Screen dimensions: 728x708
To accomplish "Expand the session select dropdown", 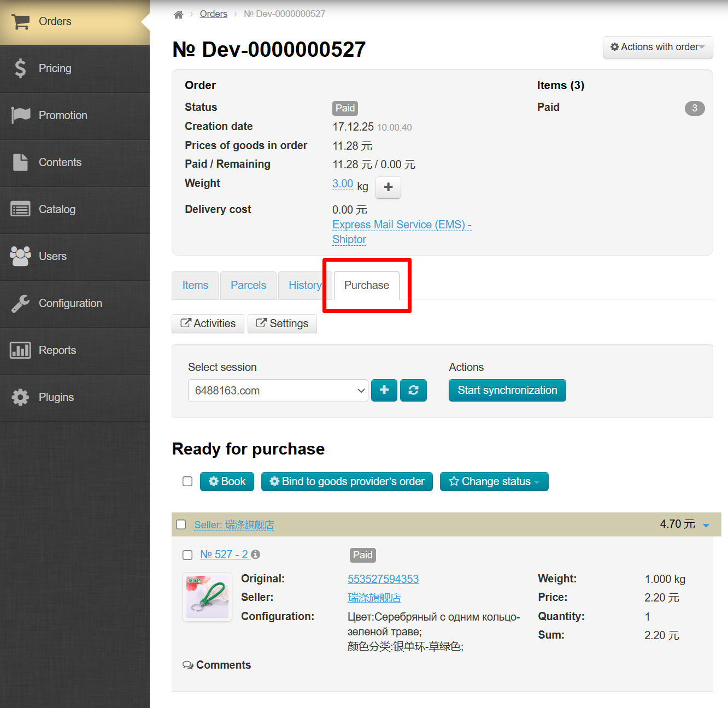I will tap(278, 391).
